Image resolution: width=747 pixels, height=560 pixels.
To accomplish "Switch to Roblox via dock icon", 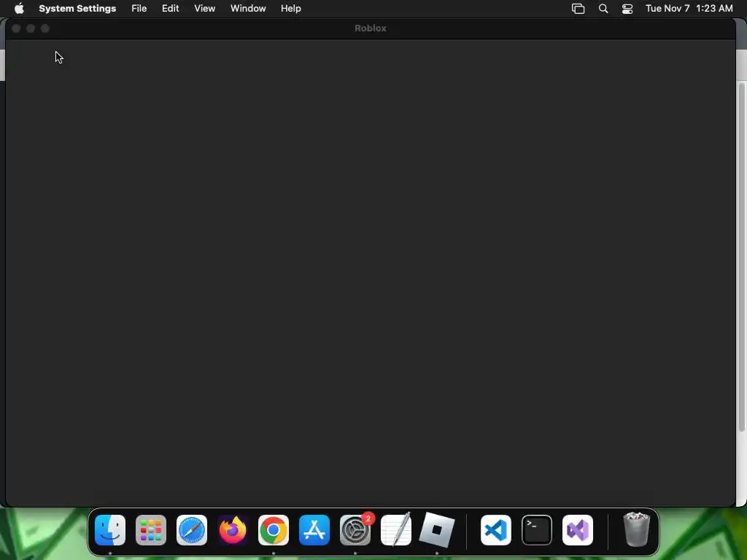I will [437, 530].
